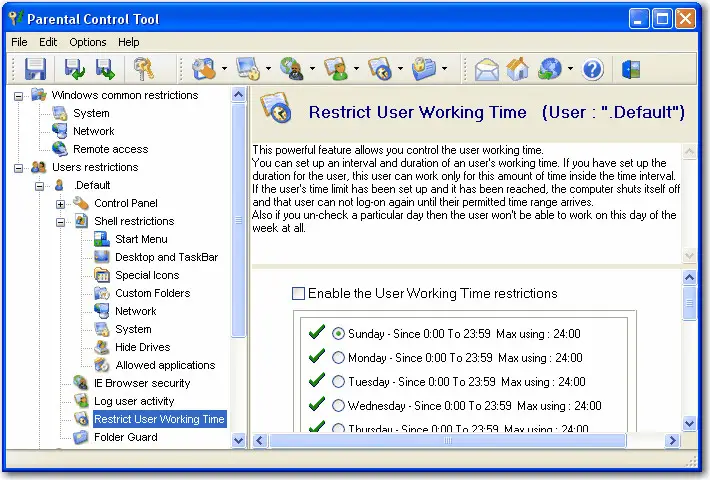Click the settings panel scroll up arrow
This screenshot has height=480, width=710.
[689, 277]
